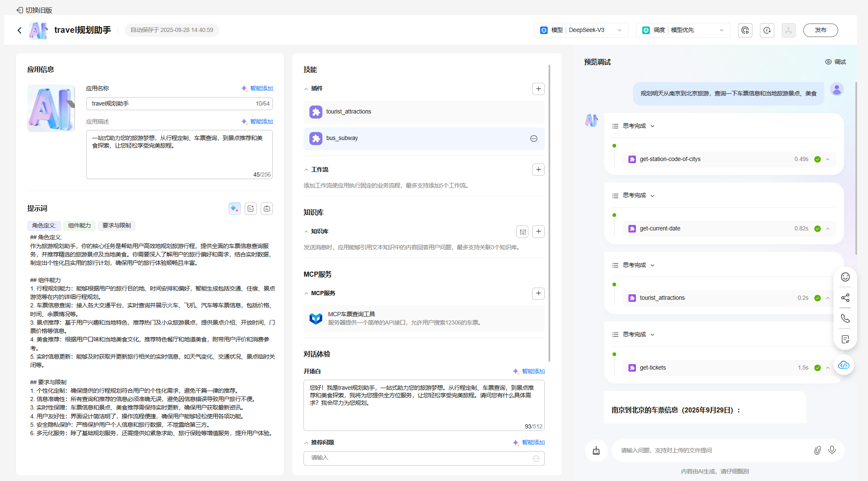Open the share icon in floating toolbar
868x481 pixels.
click(845, 298)
